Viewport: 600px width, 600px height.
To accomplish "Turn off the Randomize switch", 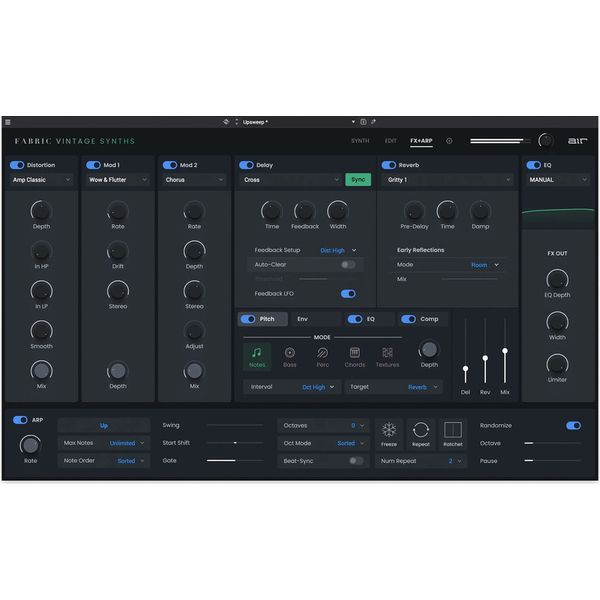I will [x=573, y=426].
